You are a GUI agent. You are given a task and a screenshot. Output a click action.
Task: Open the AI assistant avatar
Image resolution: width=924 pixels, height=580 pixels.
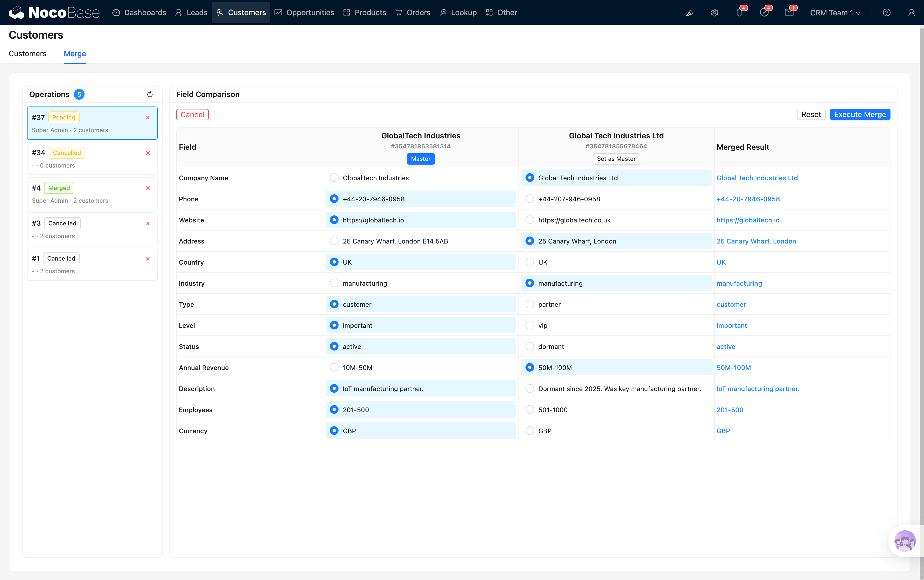(905, 541)
